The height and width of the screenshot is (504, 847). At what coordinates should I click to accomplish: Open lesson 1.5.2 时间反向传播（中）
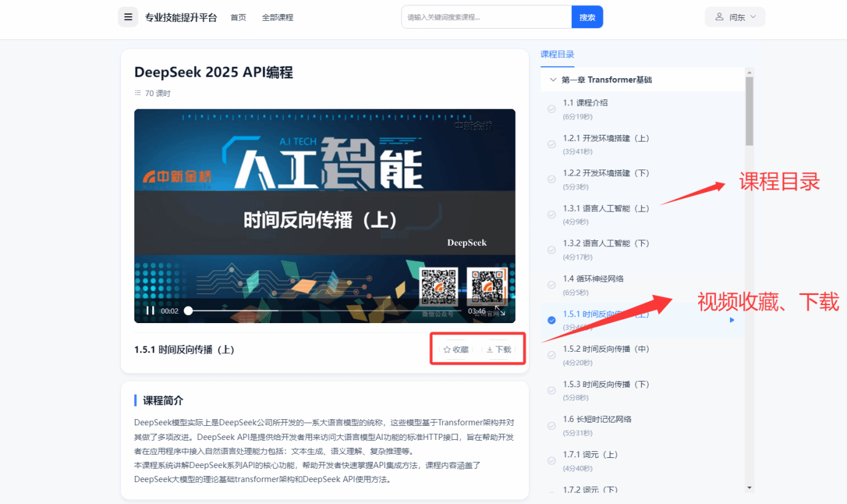[606, 349]
